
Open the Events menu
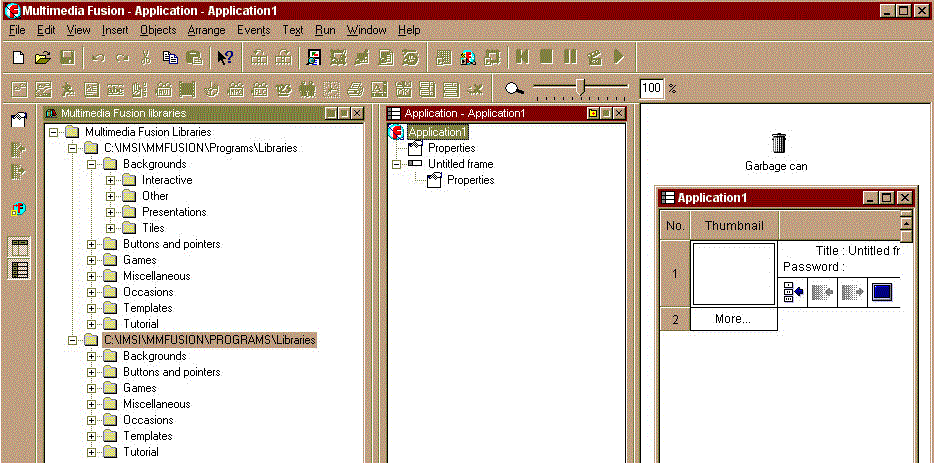point(254,30)
